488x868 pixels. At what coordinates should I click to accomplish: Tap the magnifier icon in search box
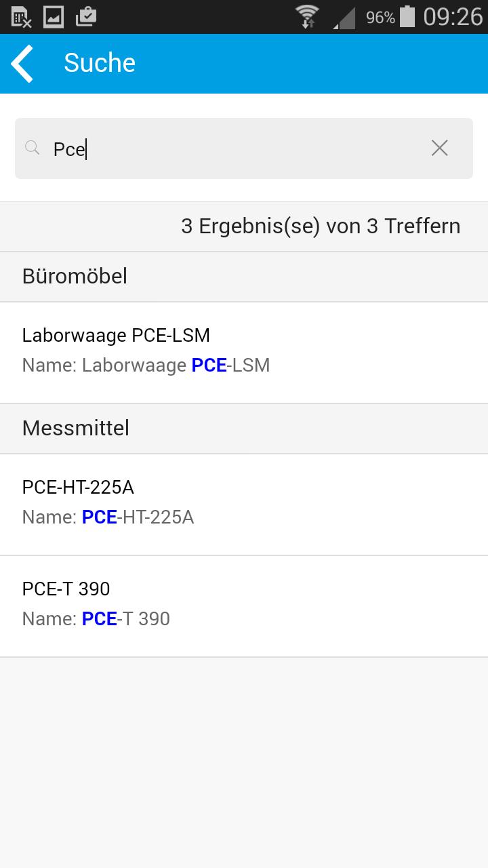tap(32, 147)
